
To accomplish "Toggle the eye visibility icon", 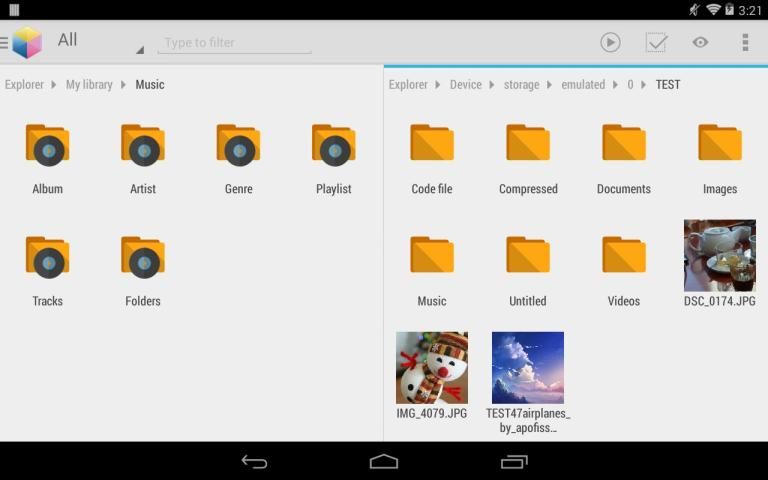I will [x=700, y=42].
